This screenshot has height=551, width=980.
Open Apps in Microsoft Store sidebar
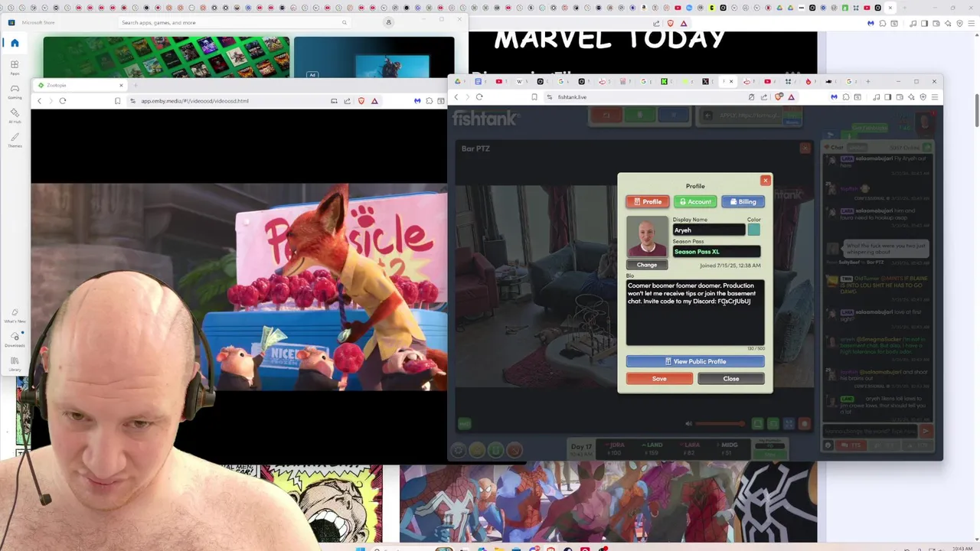point(15,67)
